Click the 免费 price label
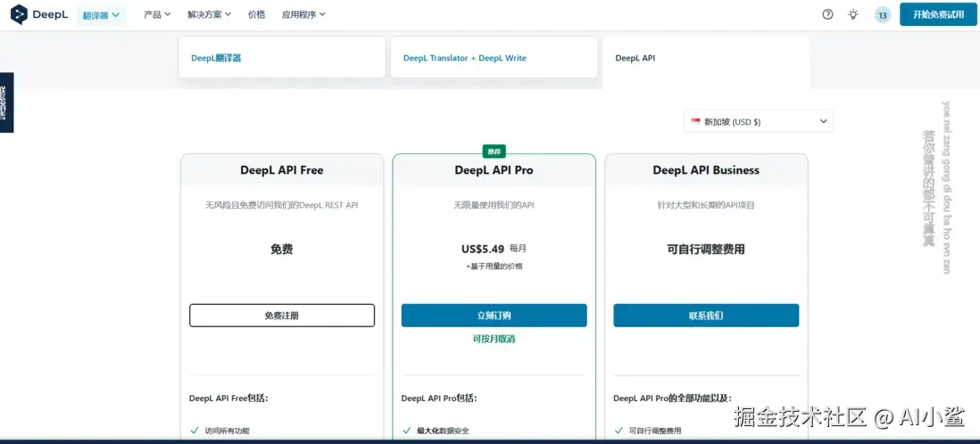 282,249
